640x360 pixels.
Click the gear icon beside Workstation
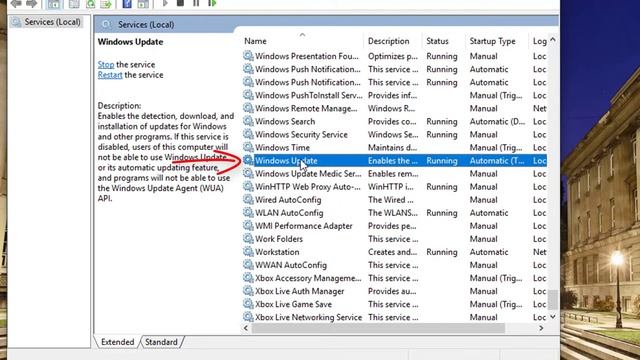click(248, 251)
